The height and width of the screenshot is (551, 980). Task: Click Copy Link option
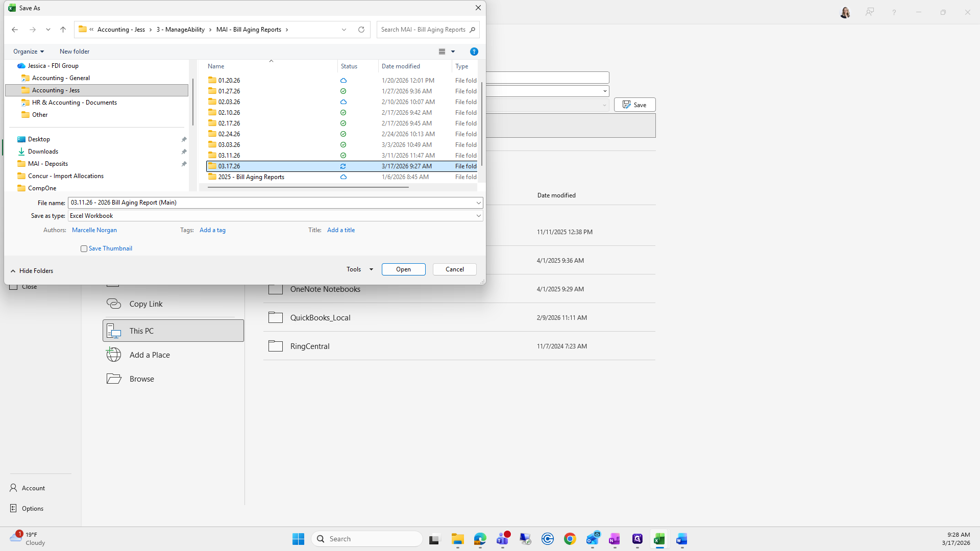(145, 304)
